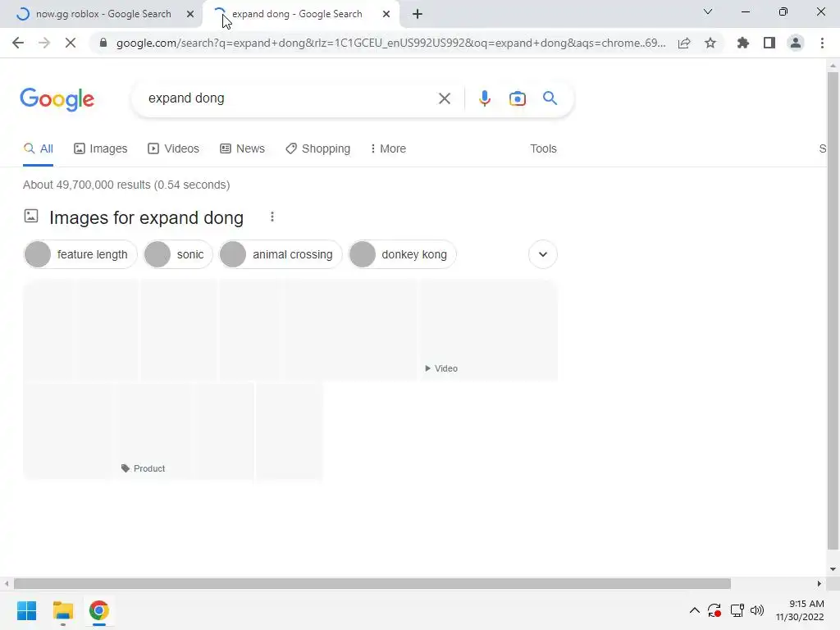The image size is (840, 630).
Task: Open the search Tools options
Action: coord(543,149)
